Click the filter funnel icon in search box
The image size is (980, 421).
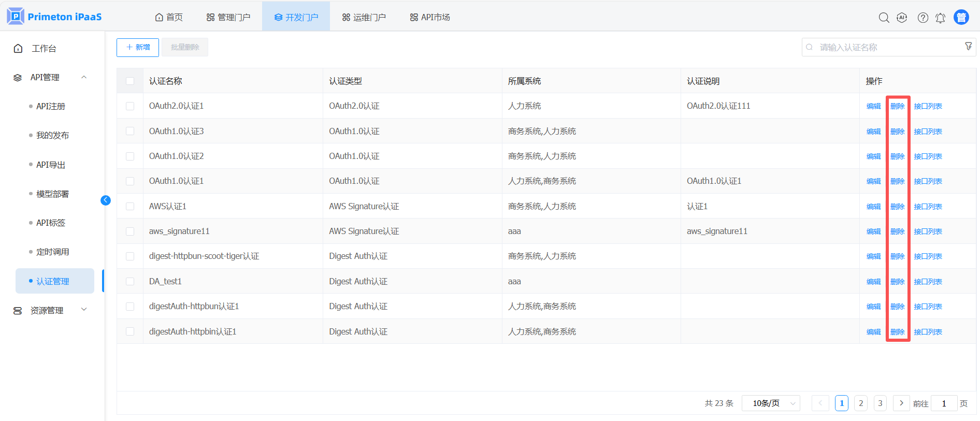[x=968, y=47]
